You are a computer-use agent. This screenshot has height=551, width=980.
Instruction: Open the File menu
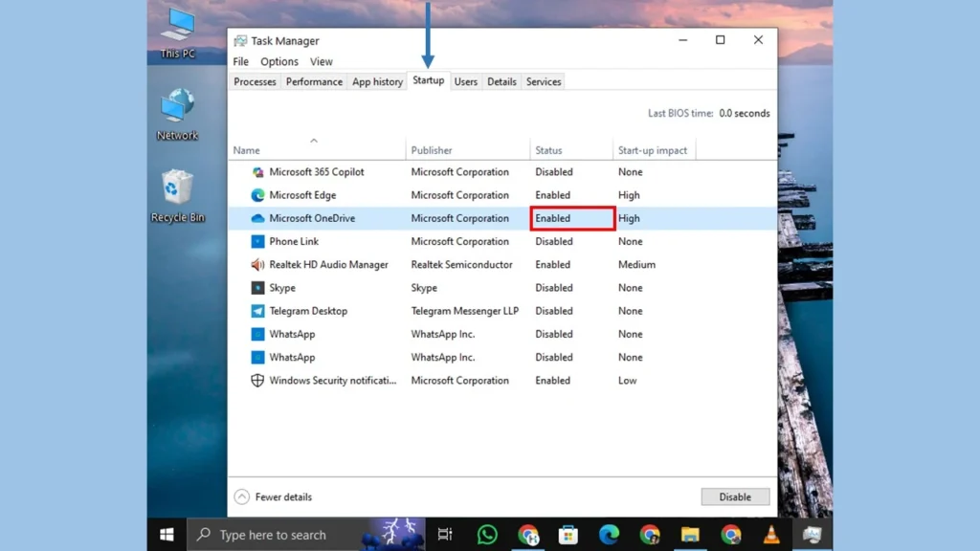pos(240,61)
